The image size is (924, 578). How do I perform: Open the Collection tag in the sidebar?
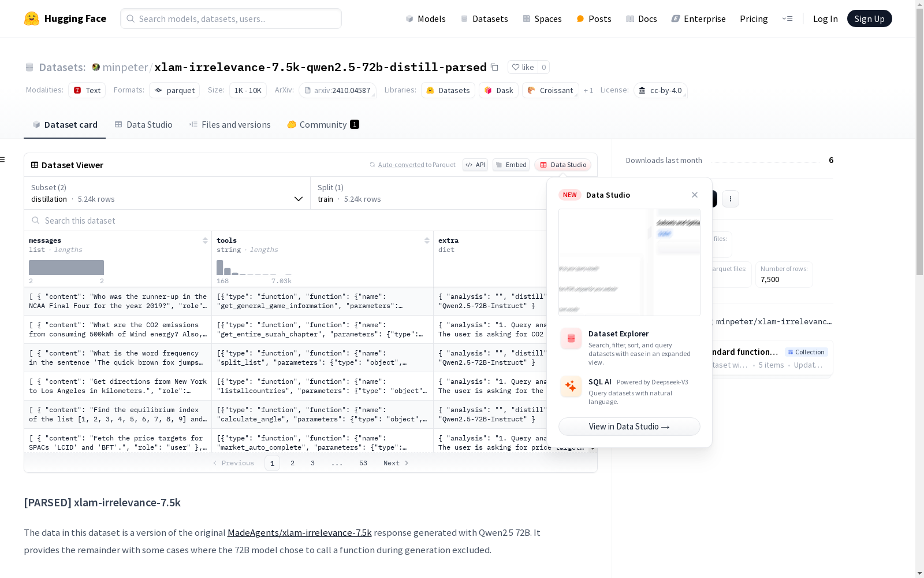(x=806, y=352)
